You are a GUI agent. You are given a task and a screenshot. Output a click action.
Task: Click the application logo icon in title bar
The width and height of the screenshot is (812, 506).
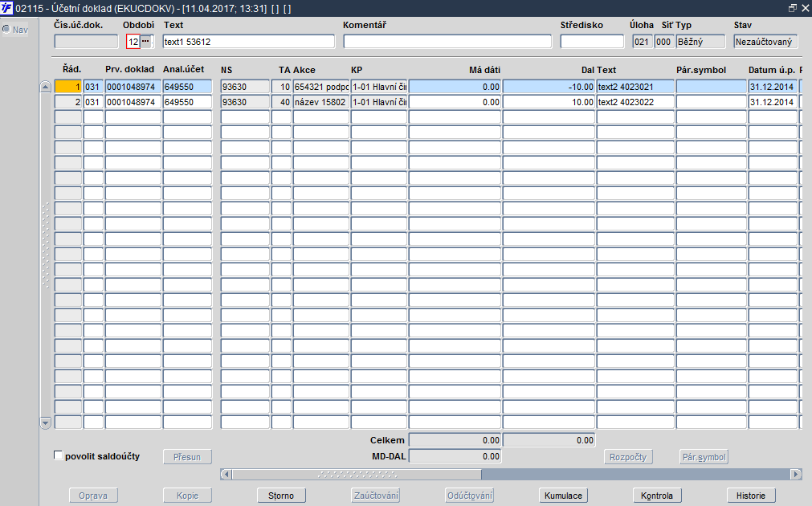tap(6, 8)
